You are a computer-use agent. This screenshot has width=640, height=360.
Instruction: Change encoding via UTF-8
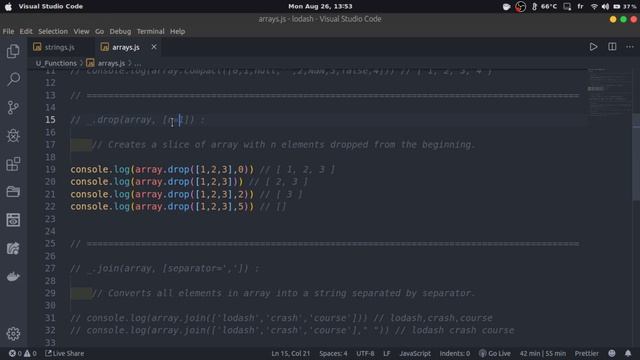coord(365,353)
